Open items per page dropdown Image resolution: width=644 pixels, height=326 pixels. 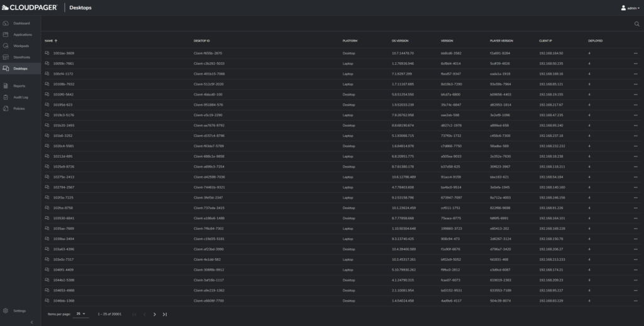pyautogui.click(x=80, y=313)
